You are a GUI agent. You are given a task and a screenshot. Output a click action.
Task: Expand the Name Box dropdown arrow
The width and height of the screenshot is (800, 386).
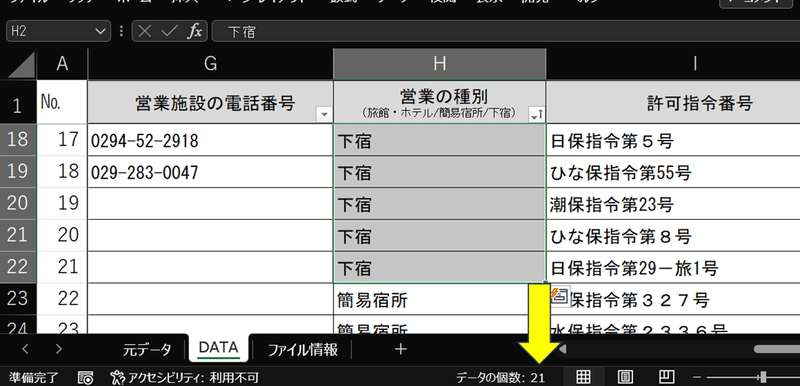click(99, 32)
